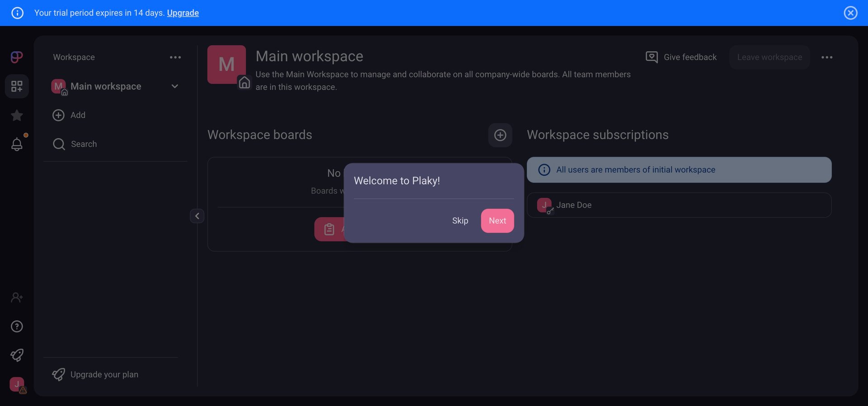Expand the Main workspace dropdown chevron
The width and height of the screenshot is (868, 406).
click(175, 86)
